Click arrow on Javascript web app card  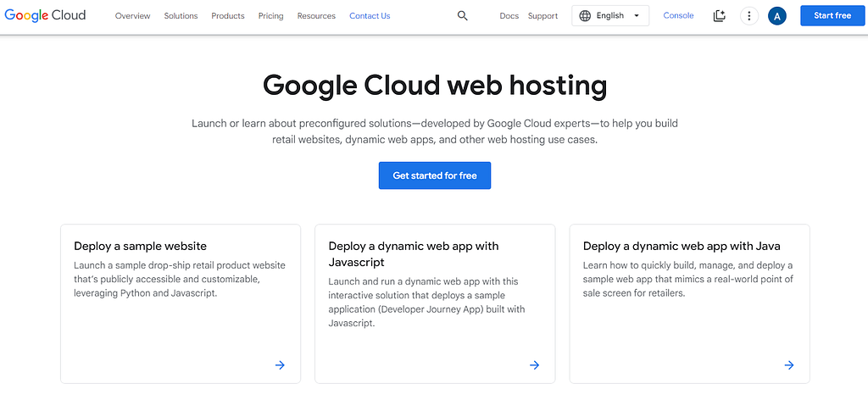coord(534,365)
